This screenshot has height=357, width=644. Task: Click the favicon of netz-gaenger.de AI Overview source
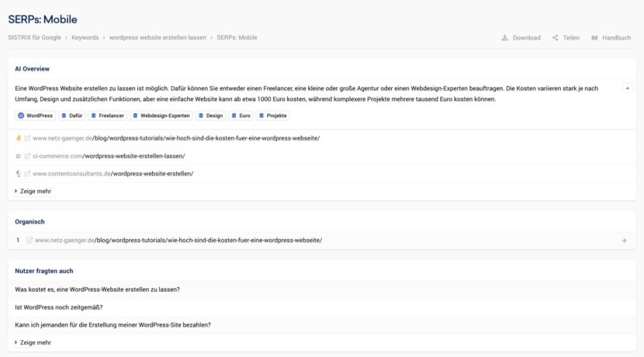click(18, 138)
